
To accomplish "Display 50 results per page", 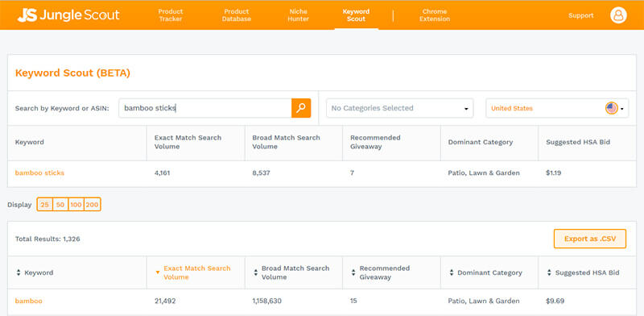I will pyautogui.click(x=60, y=205).
